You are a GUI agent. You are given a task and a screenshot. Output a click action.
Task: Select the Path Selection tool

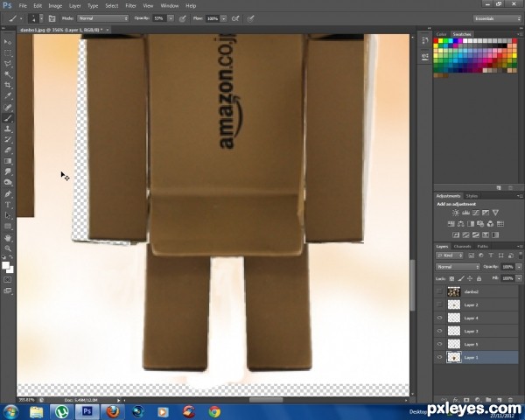(8, 215)
